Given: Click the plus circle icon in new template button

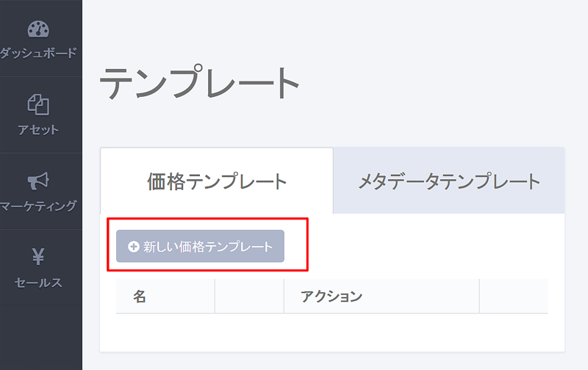Looking at the screenshot, I should [134, 247].
